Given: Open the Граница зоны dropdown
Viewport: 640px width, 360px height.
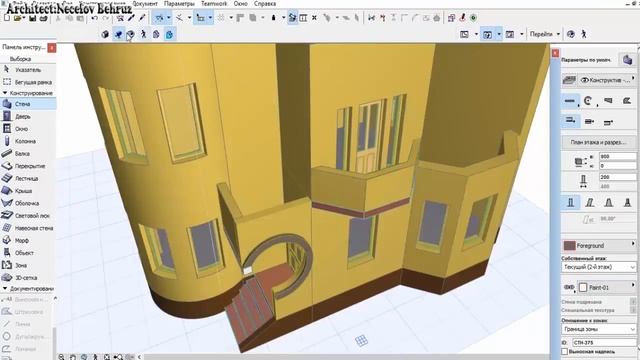Looking at the screenshot, I should pyautogui.click(x=599, y=329).
